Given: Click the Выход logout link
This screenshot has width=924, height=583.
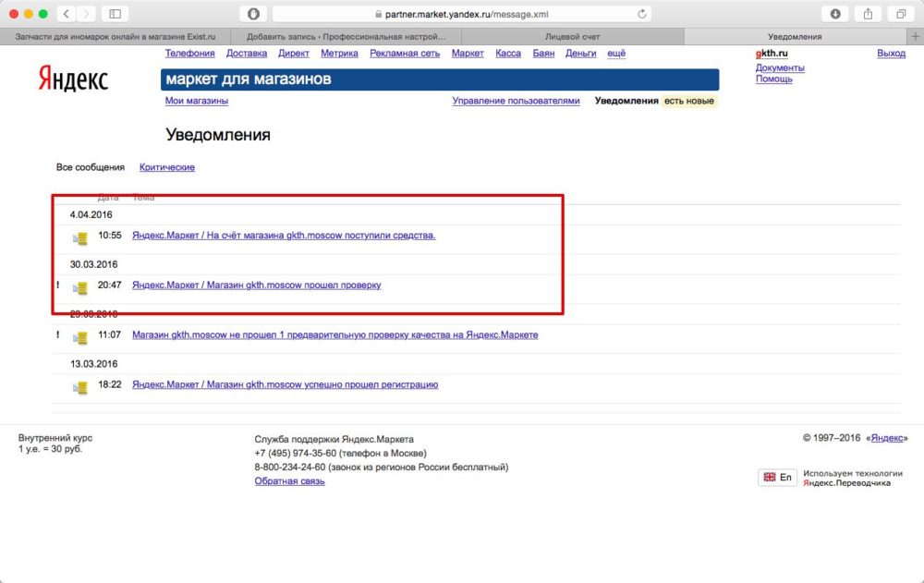Looking at the screenshot, I should (x=891, y=53).
